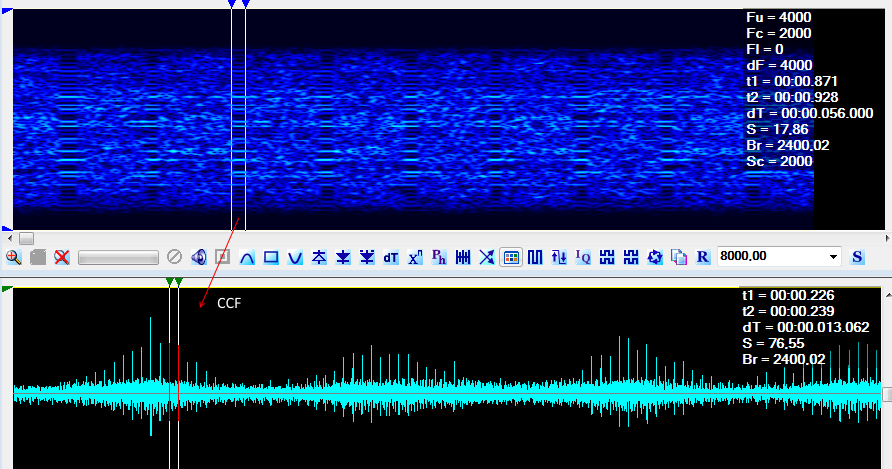The width and height of the screenshot is (892, 469).
Task: Click the vertical bars comb icon
Action: (x=463, y=257)
